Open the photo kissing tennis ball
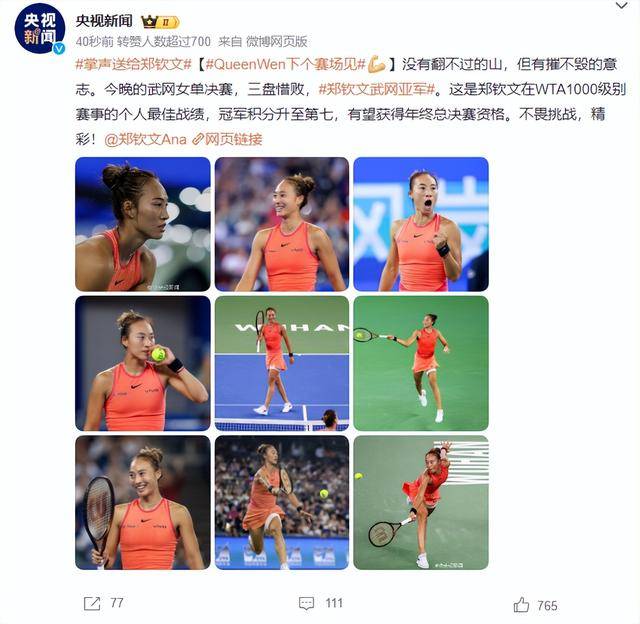The image size is (640, 624). (143, 363)
